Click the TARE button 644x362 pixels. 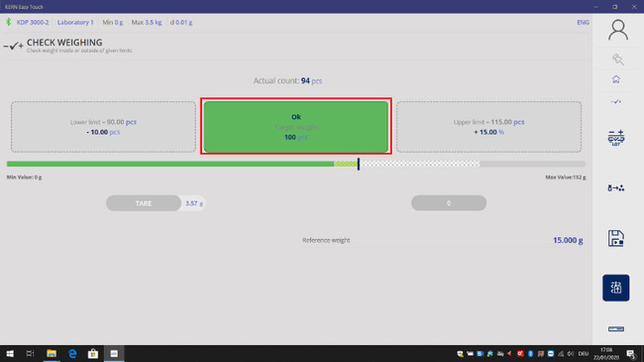(144, 203)
